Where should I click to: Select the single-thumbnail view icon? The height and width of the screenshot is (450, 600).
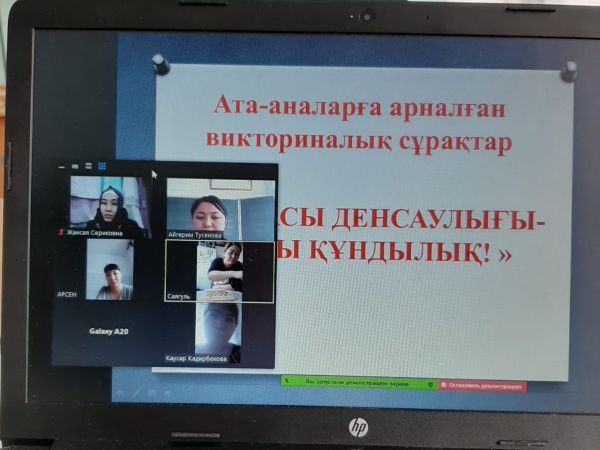75,167
